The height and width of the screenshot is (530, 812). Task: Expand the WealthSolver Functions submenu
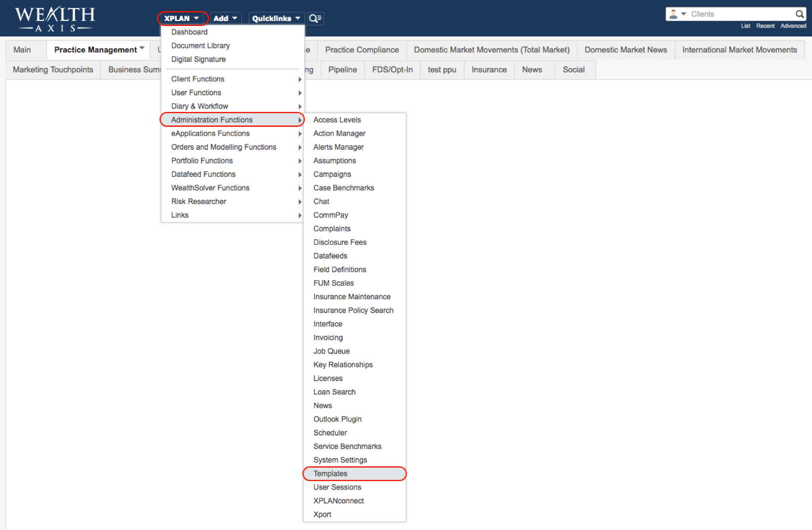coord(233,188)
